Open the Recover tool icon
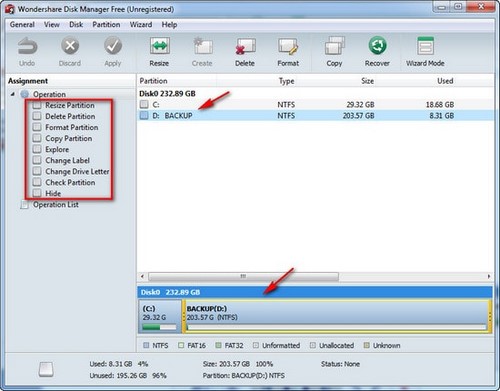Viewport: 500px width, 391px height. [377, 46]
